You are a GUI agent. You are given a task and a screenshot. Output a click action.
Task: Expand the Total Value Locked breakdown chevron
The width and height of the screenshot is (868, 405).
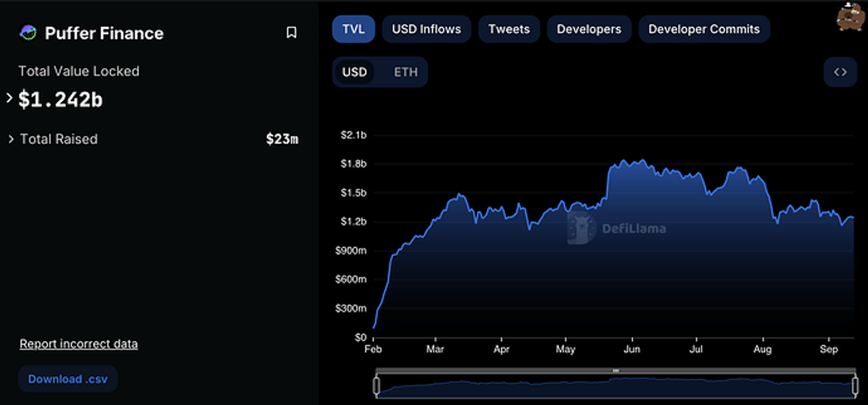point(9,98)
